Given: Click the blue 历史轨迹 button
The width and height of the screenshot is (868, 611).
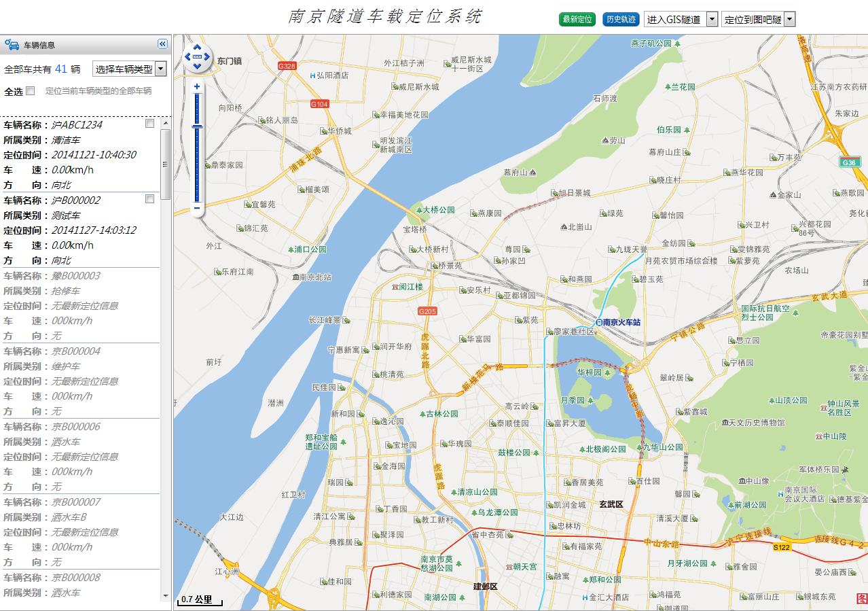Looking at the screenshot, I should 620,20.
